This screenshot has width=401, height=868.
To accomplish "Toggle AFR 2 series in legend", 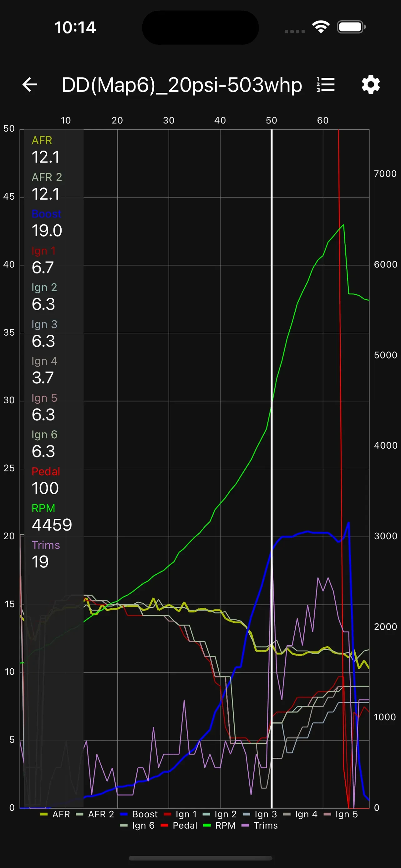I will point(95,814).
